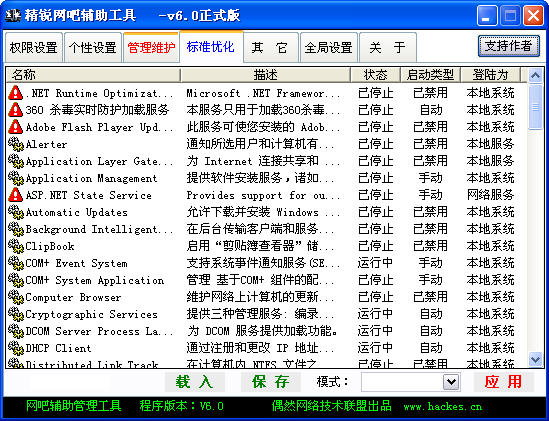Click the red 应用 button
Viewport: 549px width, 421px height.
(503, 382)
